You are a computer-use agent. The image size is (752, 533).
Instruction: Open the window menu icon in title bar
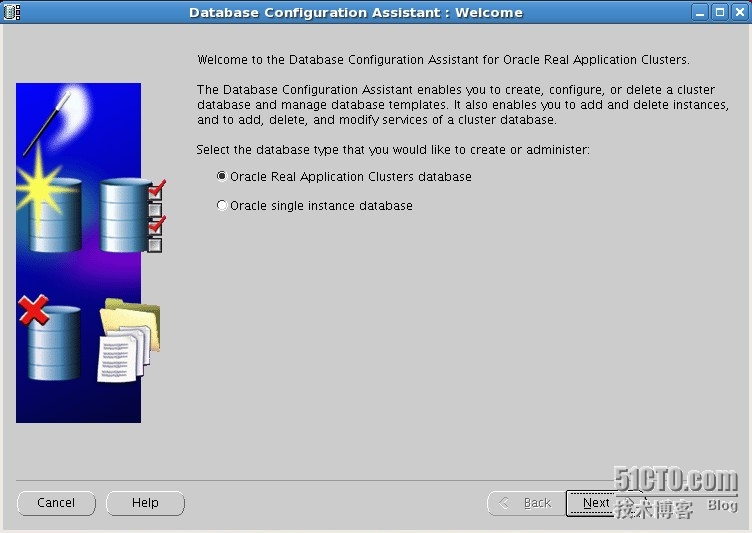coord(12,12)
